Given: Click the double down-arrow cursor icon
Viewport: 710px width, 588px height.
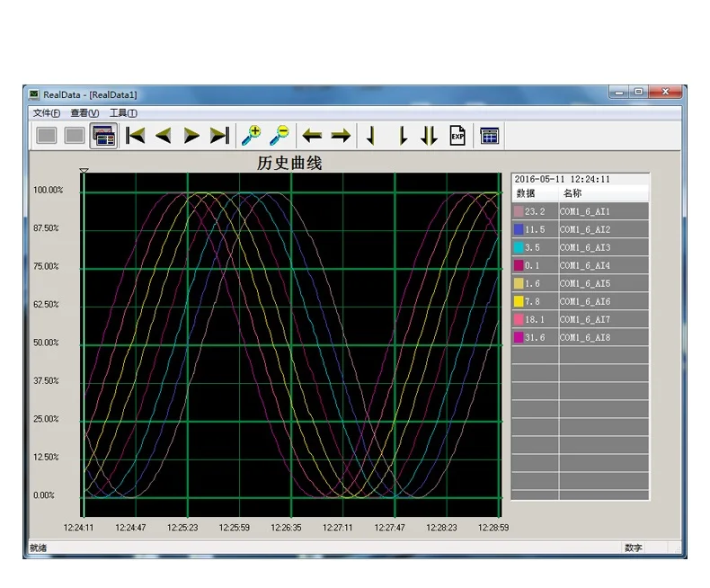Looking at the screenshot, I should 430,136.
